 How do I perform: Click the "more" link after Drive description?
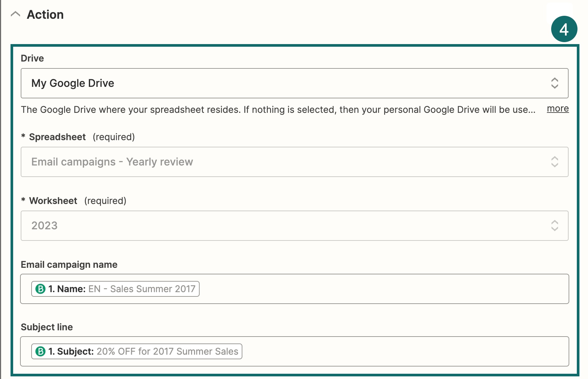pos(558,109)
